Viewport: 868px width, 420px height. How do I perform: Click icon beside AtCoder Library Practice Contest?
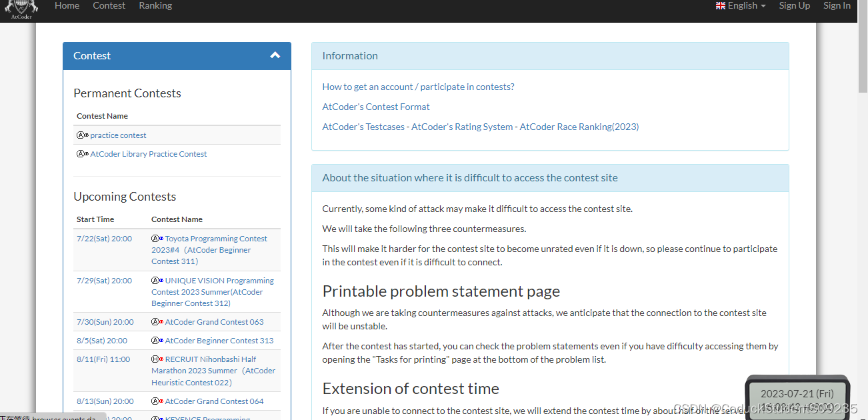pos(83,154)
